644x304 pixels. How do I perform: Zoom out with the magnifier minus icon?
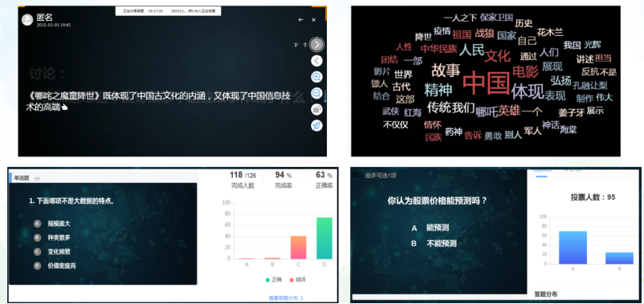click(x=316, y=93)
